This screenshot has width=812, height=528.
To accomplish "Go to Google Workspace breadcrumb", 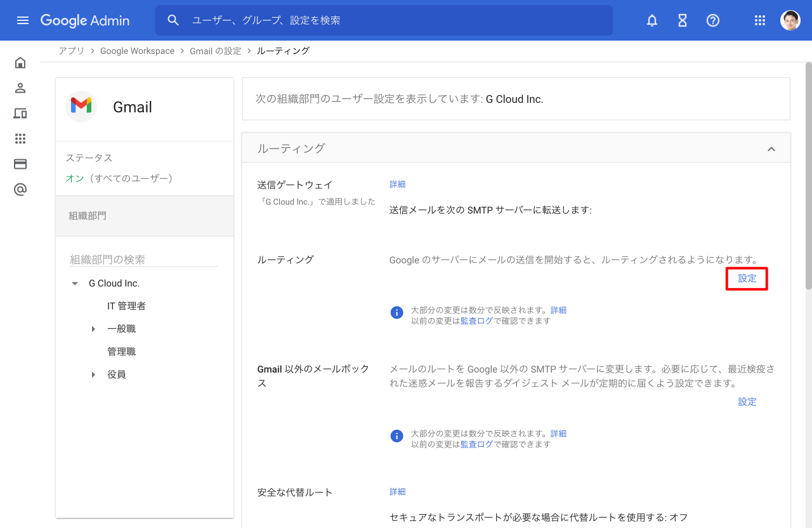I will point(137,51).
